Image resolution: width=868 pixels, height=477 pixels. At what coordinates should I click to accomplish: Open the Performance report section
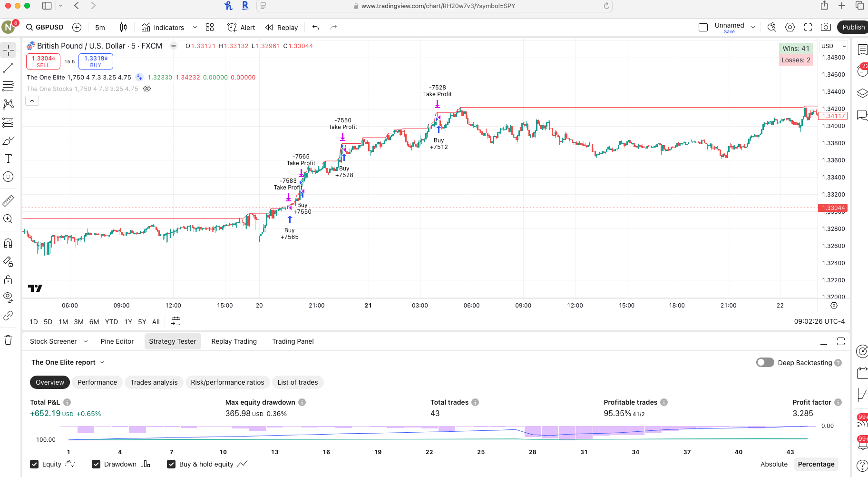click(x=97, y=382)
